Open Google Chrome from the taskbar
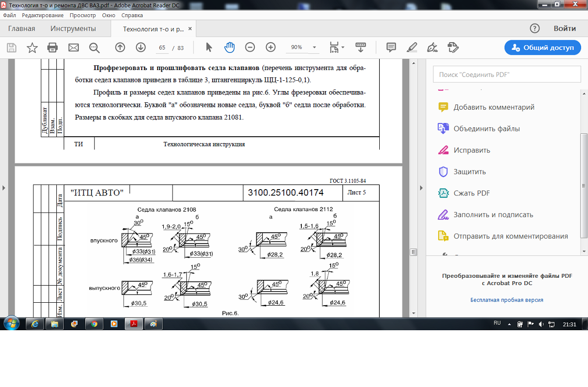Screen dimensions: 588x387 click(x=94, y=324)
